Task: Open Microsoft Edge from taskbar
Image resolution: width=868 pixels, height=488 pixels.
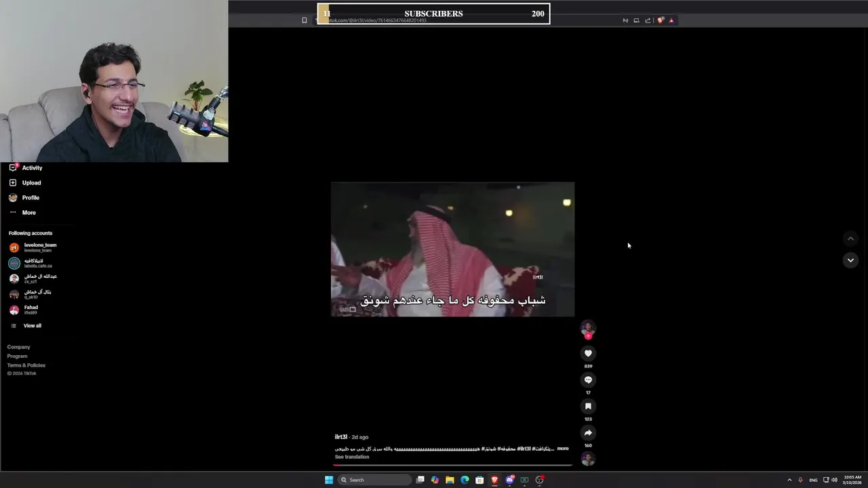Action: pyautogui.click(x=465, y=480)
